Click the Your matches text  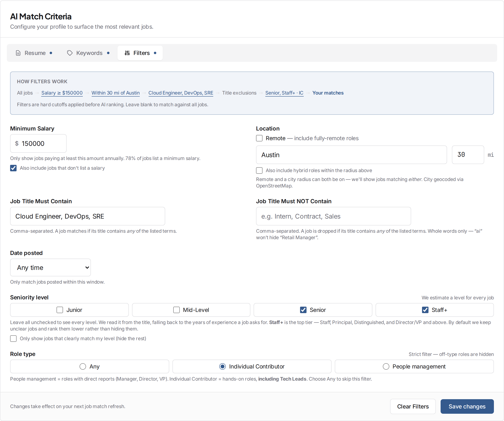coord(328,93)
